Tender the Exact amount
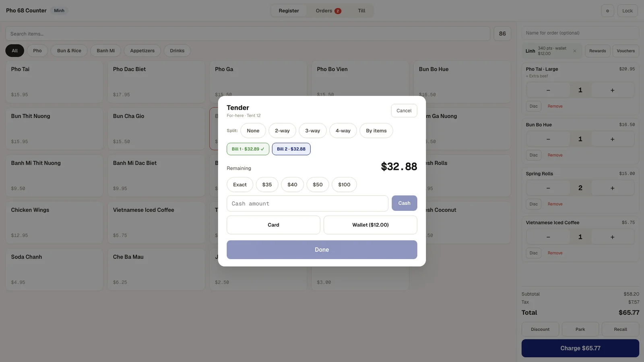644x362 pixels. [x=240, y=185]
